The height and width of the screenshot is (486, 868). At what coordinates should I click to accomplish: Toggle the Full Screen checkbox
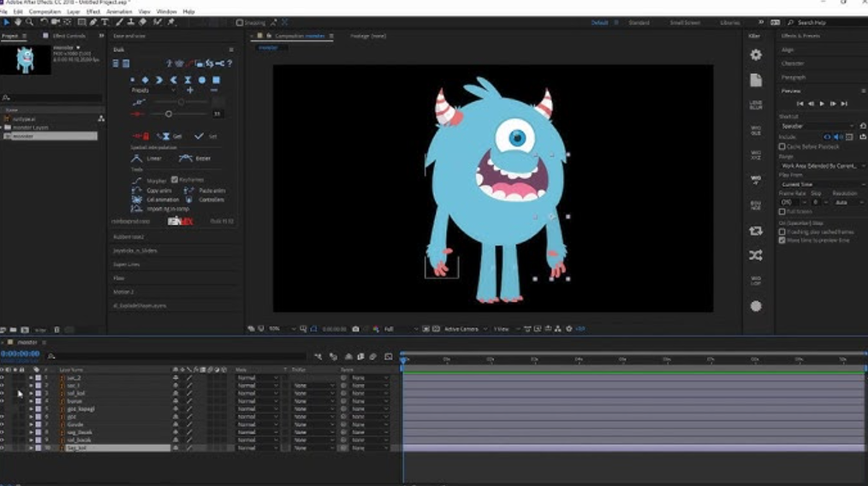click(x=782, y=211)
